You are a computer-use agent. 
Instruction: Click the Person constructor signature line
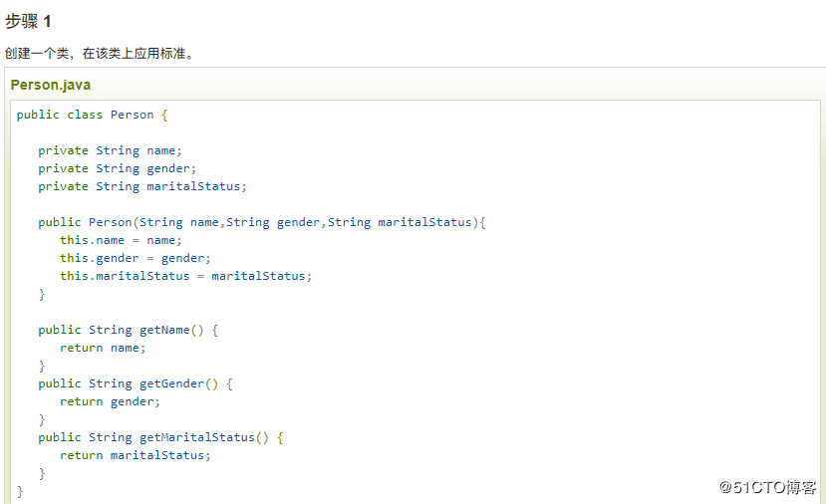coord(261,222)
